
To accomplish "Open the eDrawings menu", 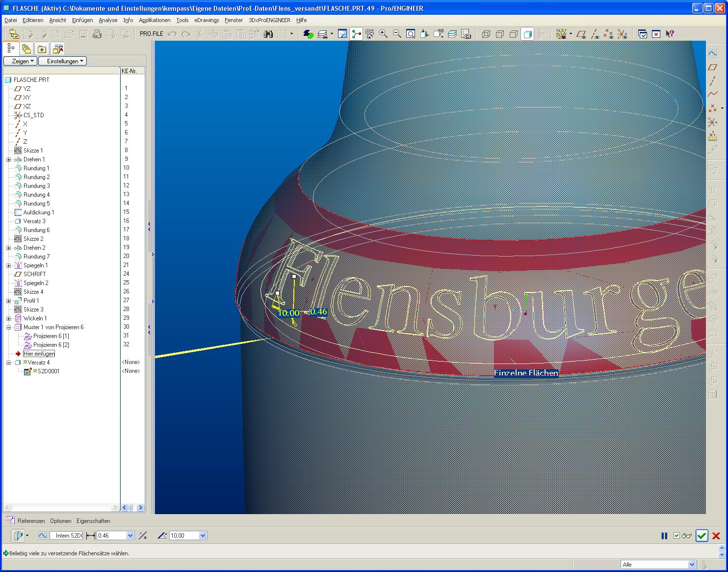I will point(207,20).
